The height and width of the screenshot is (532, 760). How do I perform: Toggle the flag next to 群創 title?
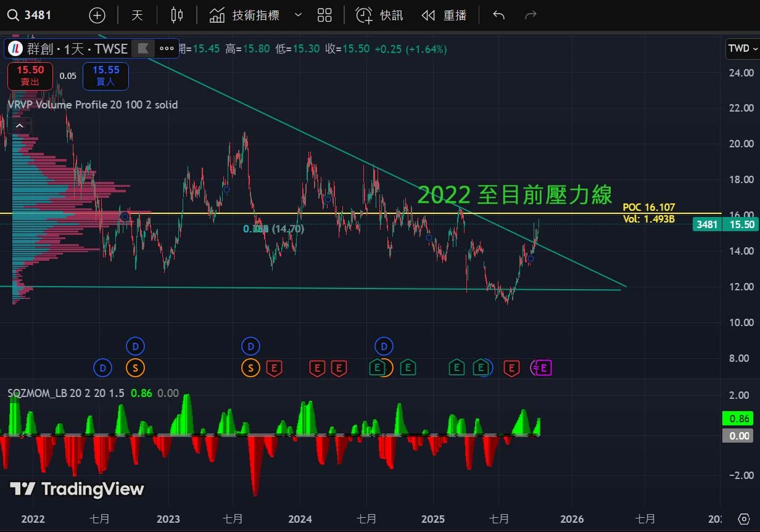pyautogui.click(x=143, y=49)
